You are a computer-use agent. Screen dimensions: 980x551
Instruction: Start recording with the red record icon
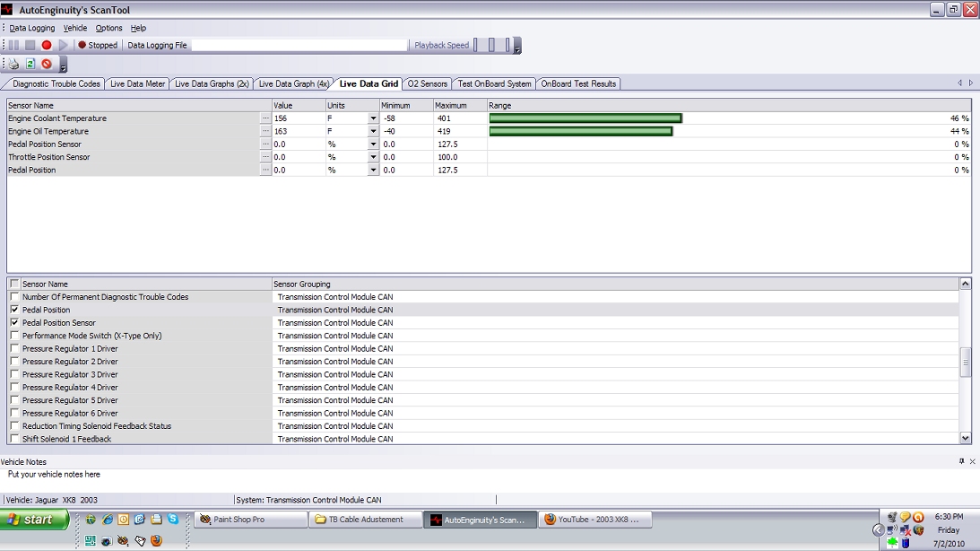[47, 45]
